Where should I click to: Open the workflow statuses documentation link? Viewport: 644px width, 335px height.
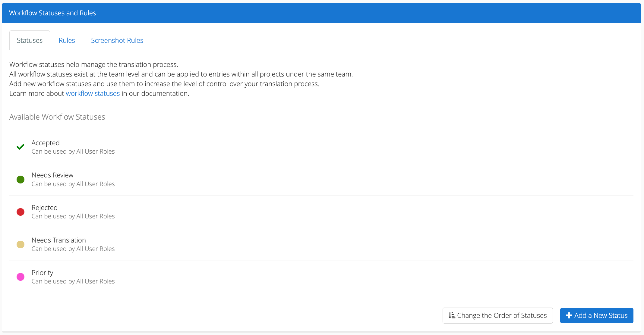point(93,93)
